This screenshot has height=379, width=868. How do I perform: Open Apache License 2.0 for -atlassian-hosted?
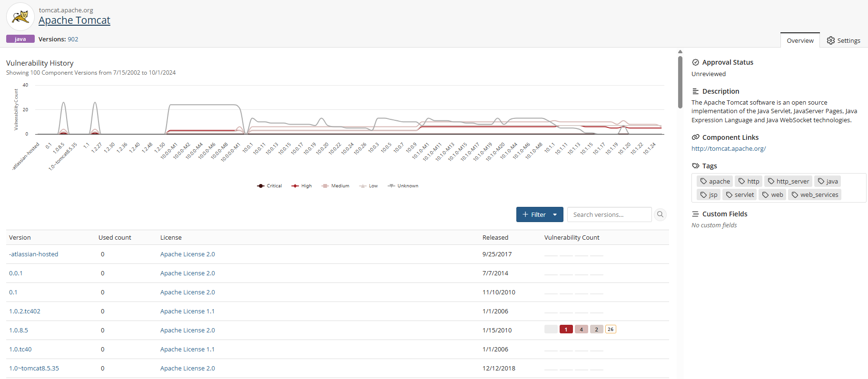(187, 254)
